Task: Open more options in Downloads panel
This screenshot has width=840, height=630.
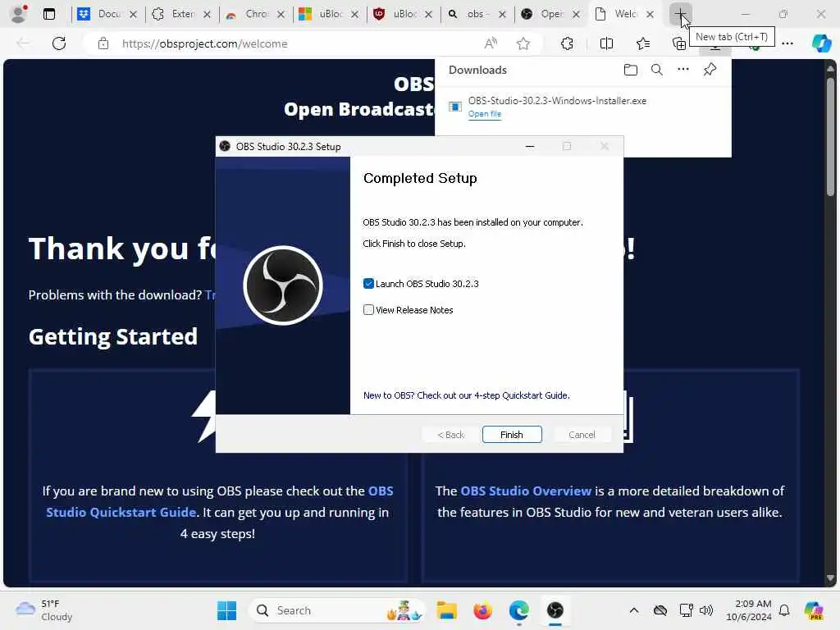Action: point(683,69)
